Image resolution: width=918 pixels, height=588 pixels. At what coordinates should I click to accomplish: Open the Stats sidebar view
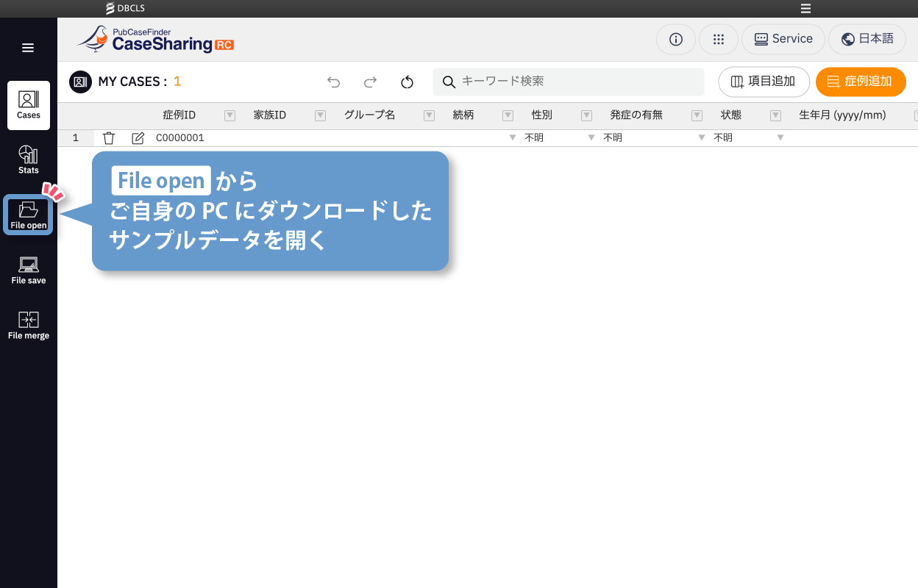29,159
